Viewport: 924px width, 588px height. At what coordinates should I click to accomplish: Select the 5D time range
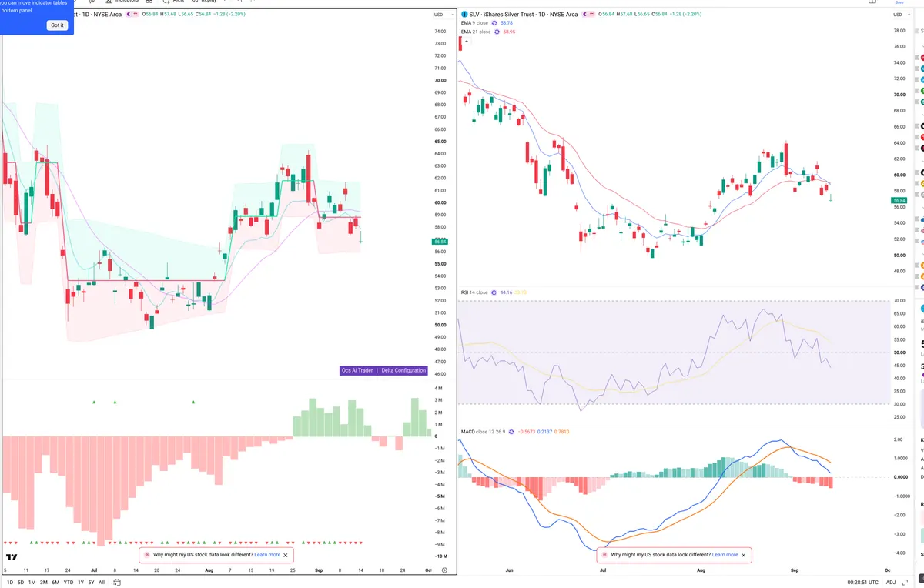click(x=20, y=583)
